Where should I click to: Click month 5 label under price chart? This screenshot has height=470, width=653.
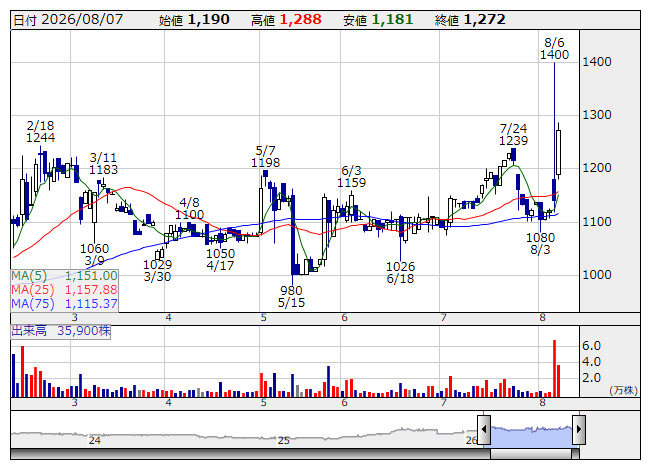(x=264, y=318)
